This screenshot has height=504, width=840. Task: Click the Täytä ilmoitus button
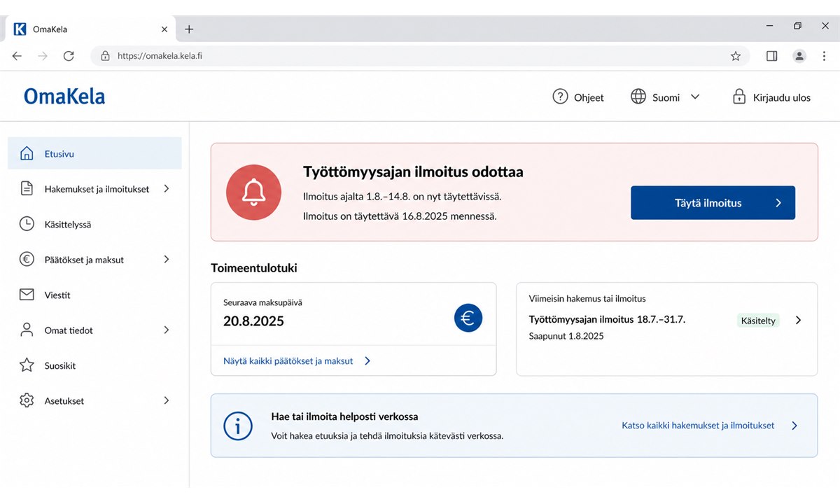713,203
